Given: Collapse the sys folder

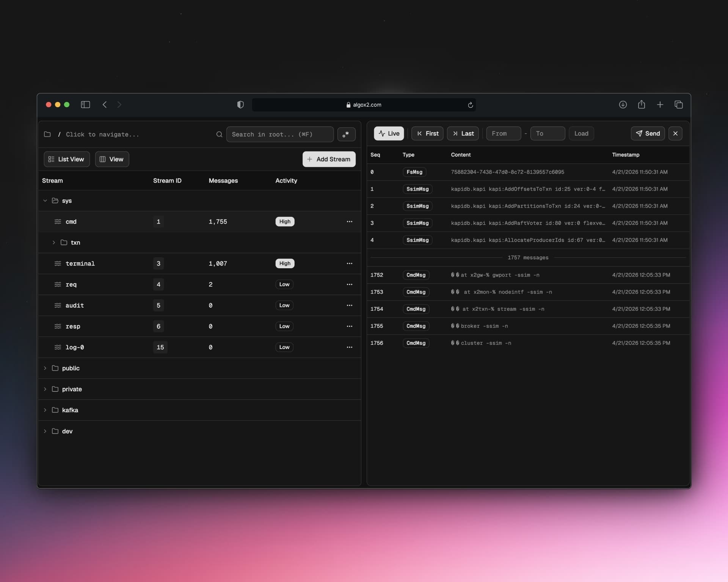Looking at the screenshot, I should pos(45,201).
